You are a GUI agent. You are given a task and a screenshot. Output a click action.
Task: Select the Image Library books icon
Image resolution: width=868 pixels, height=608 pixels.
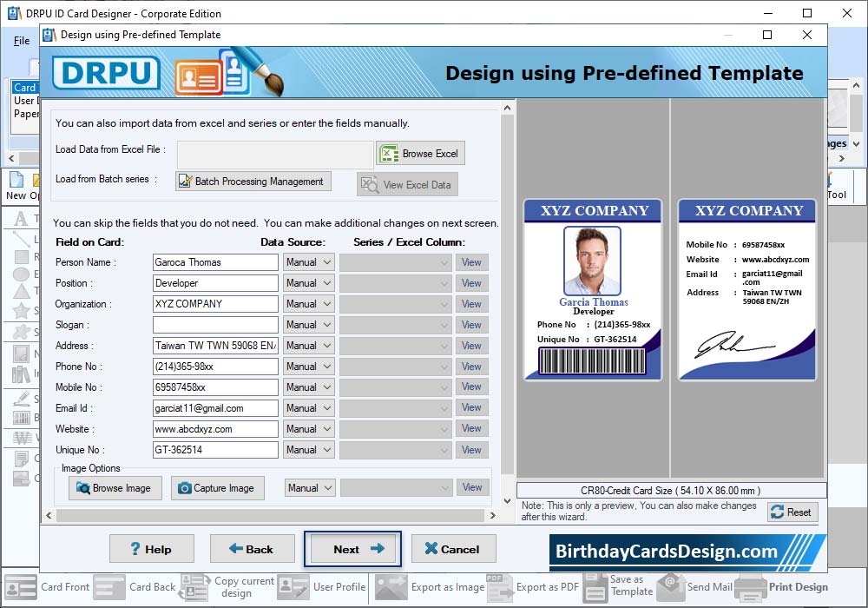point(21,375)
